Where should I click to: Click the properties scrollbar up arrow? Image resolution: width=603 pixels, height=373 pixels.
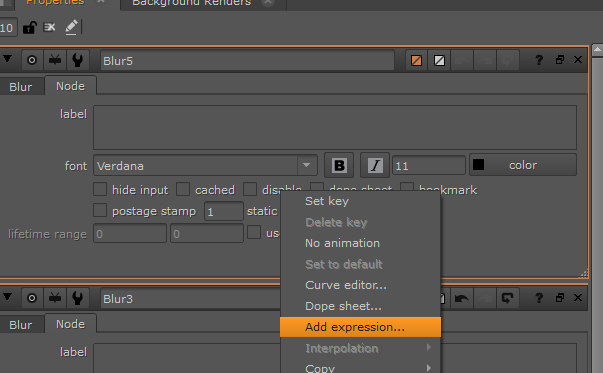point(597,50)
